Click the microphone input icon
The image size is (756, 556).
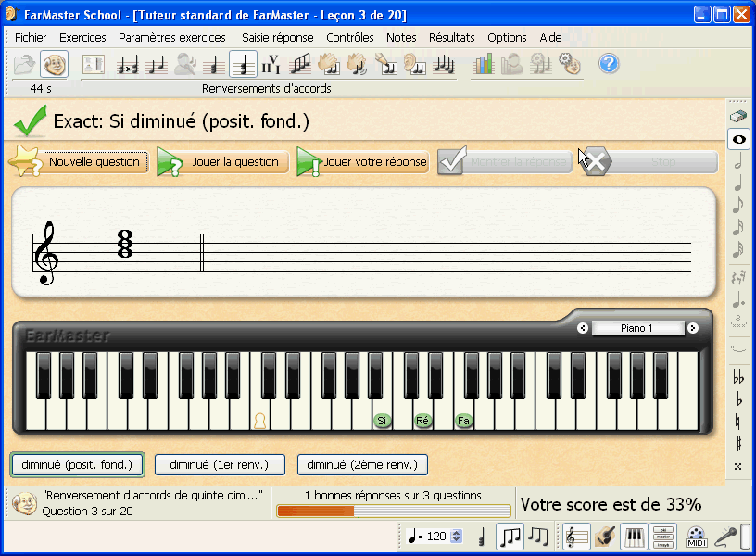click(x=725, y=537)
